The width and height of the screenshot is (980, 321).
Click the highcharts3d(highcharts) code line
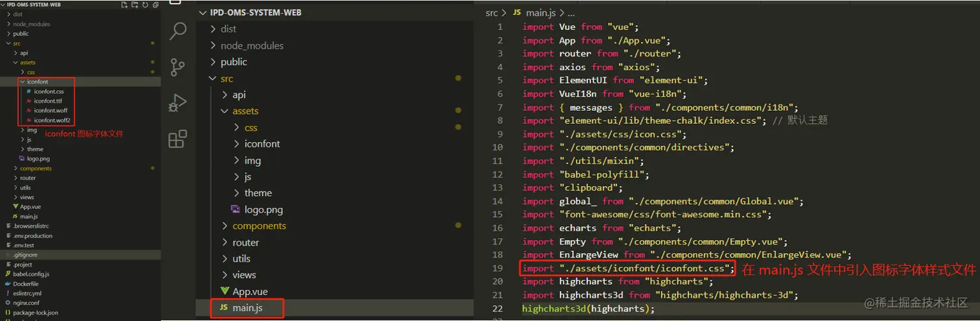[x=589, y=309]
